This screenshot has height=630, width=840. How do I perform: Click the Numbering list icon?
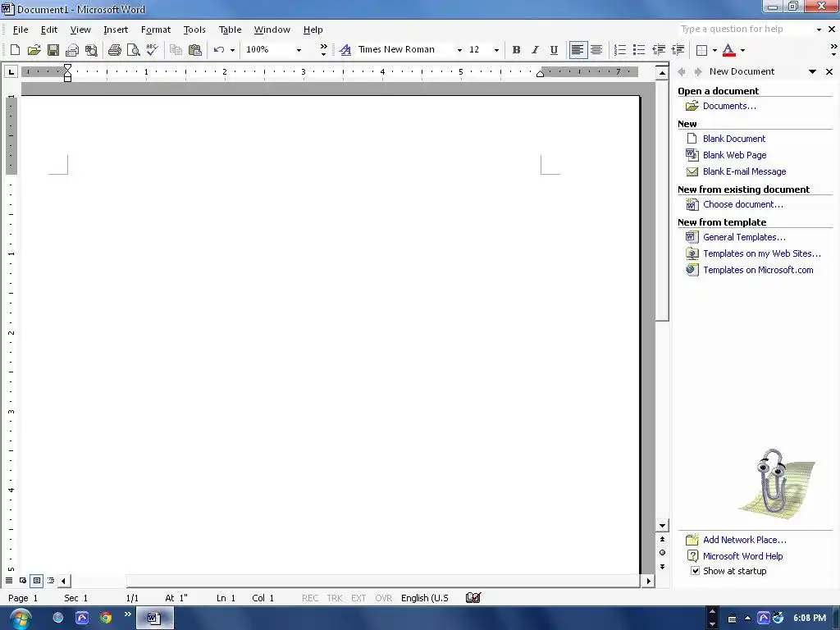click(620, 50)
